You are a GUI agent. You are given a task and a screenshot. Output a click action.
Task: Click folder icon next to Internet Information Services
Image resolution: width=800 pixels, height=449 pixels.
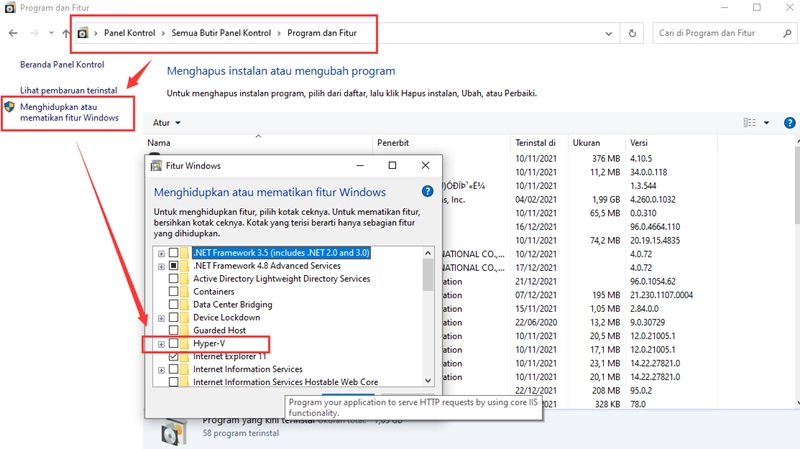click(184, 369)
